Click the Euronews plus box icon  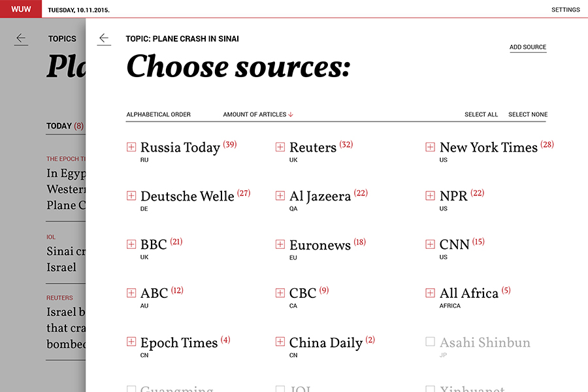pyautogui.click(x=280, y=244)
